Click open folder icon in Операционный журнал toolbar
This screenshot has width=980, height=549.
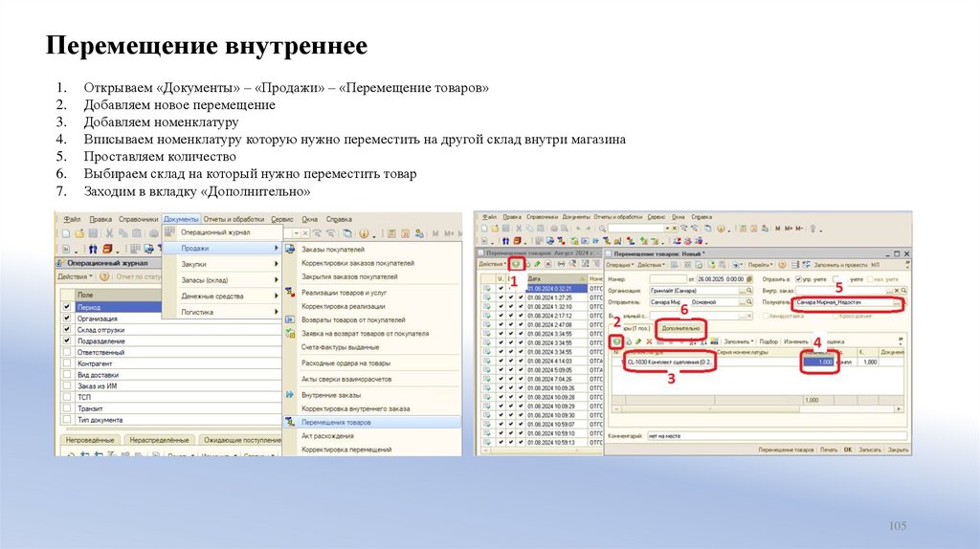pyautogui.click(x=79, y=233)
